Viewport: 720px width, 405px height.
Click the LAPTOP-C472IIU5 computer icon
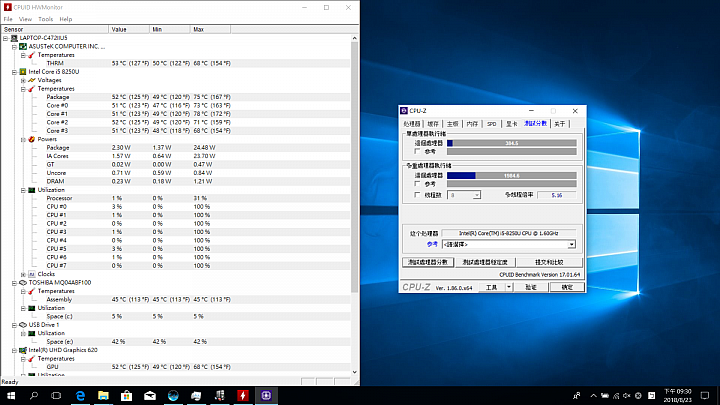[x=14, y=38]
